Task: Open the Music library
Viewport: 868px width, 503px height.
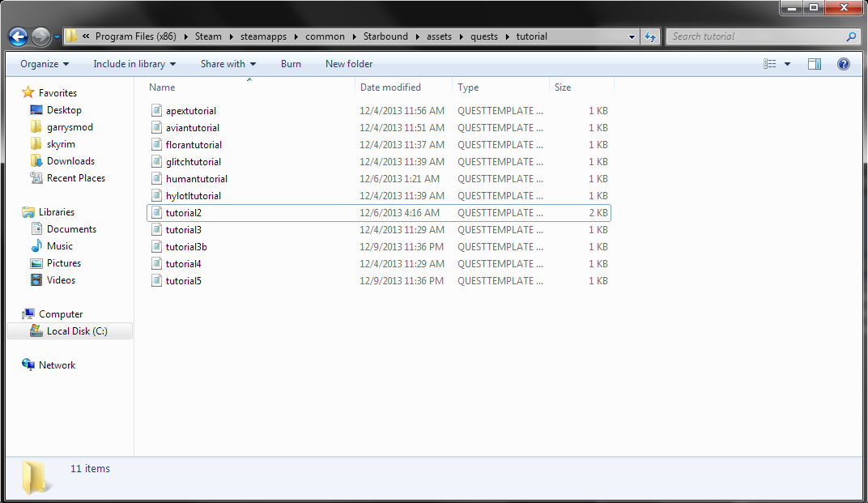Action: (60, 246)
